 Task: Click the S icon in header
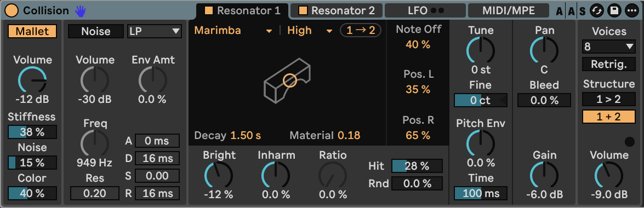point(583,11)
